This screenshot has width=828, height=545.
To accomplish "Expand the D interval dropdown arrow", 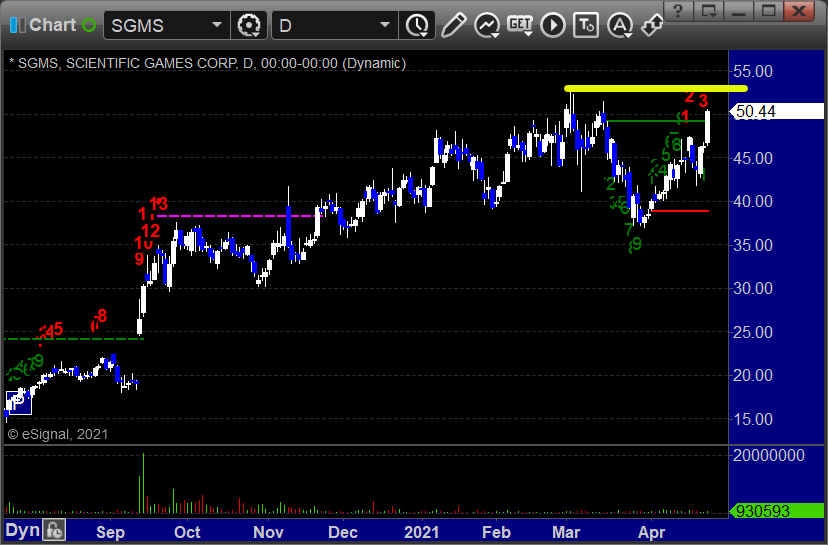I will pyautogui.click(x=385, y=25).
